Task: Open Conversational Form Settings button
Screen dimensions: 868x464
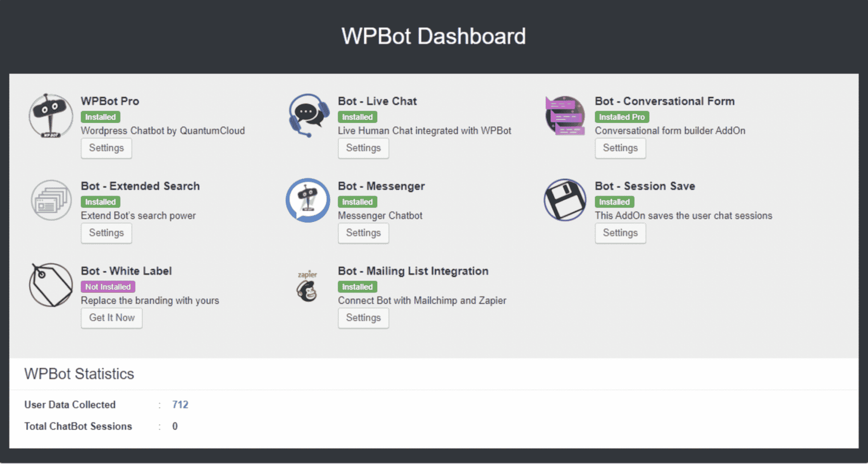Action: click(620, 148)
